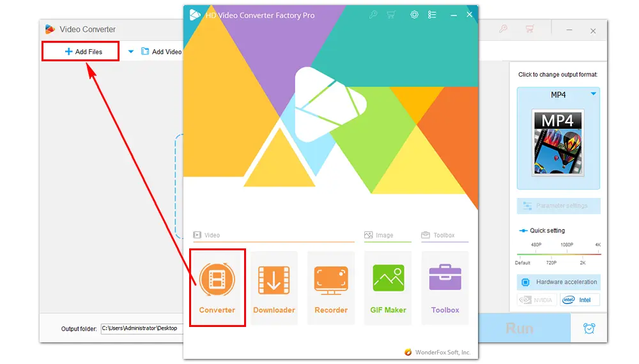Minimize the HD Video Converter Factory Pro window
This screenshot has width=639, height=364.
click(453, 15)
